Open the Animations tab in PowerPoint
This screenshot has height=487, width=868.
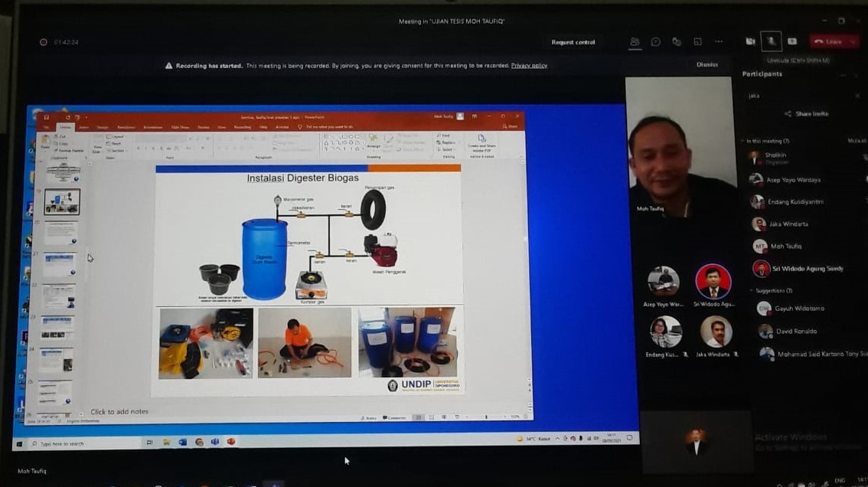(153, 127)
